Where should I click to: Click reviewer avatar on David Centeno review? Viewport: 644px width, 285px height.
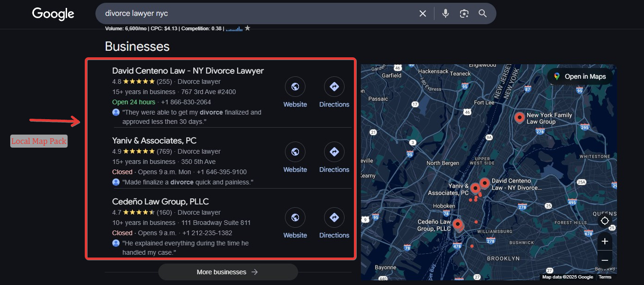[116, 112]
